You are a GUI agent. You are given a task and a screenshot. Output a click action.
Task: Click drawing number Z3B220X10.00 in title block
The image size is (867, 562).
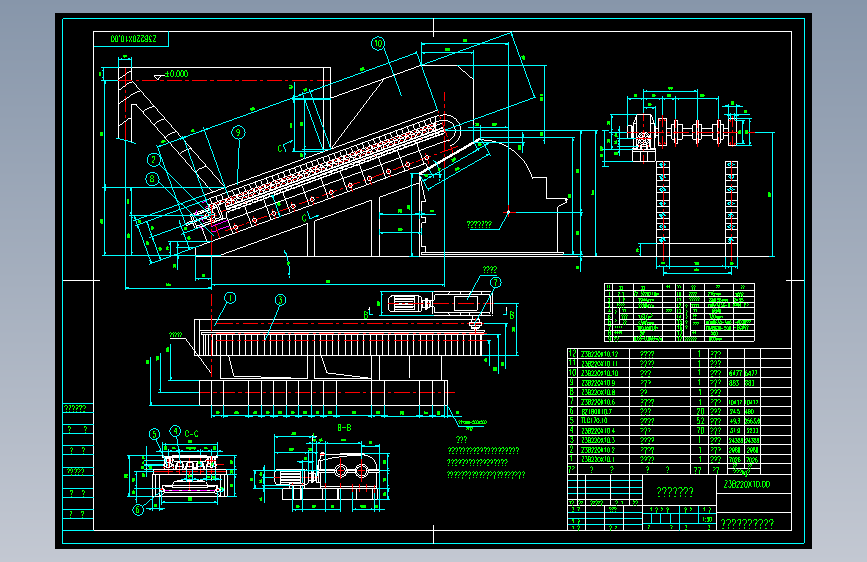pos(746,485)
